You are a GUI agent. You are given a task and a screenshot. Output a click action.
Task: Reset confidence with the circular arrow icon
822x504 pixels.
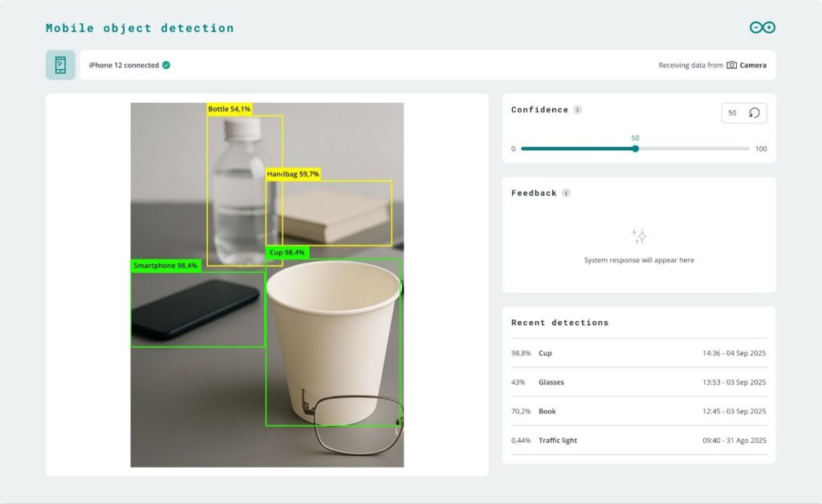click(x=755, y=113)
